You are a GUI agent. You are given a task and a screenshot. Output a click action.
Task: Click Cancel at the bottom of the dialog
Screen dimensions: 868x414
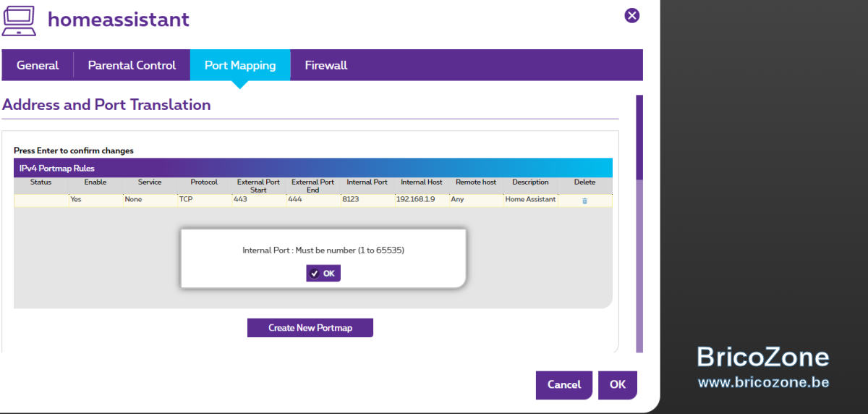[564, 385]
